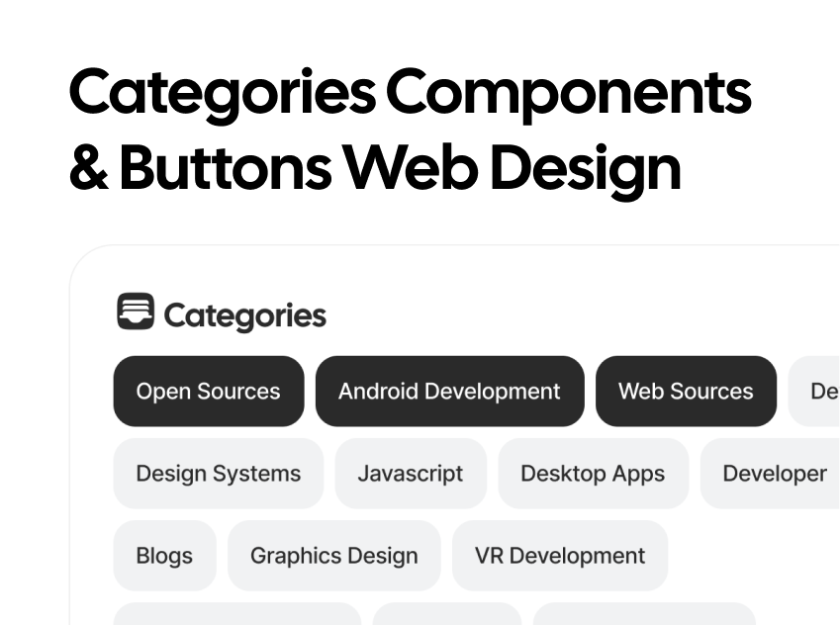Click the Categories stack icon
The height and width of the screenshot is (625, 840).
coord(136,311)
